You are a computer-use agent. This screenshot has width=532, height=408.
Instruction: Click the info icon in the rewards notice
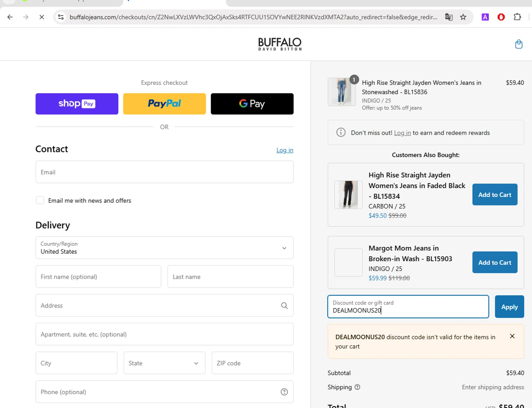pos(341,132)
